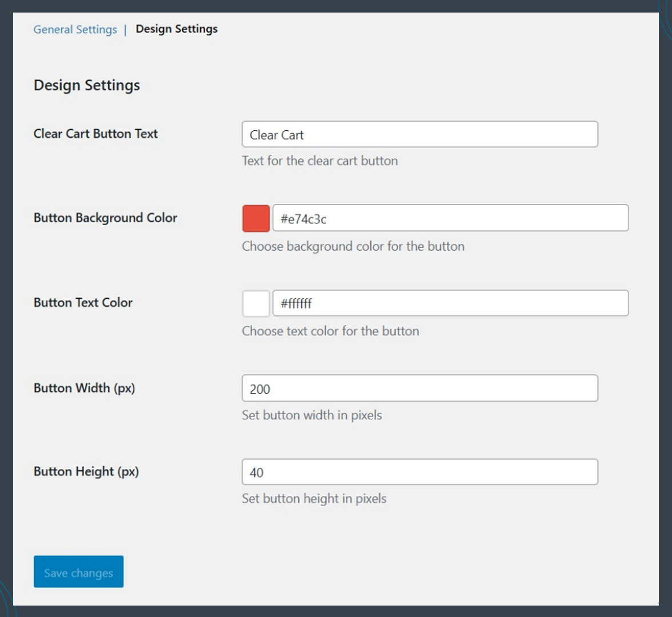Click the Button Width field showing 200
This screenshot has width=672, height=617.
[x=420, y=387]
